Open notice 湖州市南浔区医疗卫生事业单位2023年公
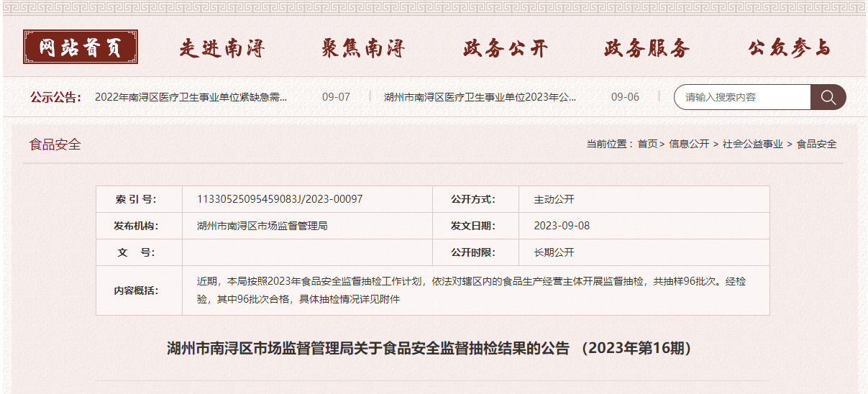Viewport: 868px width, 394px height. tap(480, 97)
